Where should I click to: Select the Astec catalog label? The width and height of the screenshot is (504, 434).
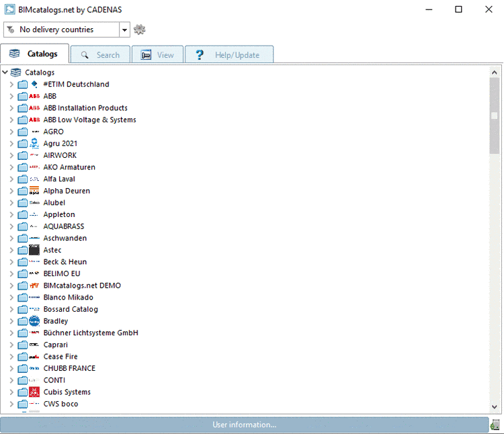pyautogui.click(x=52, y=250)
